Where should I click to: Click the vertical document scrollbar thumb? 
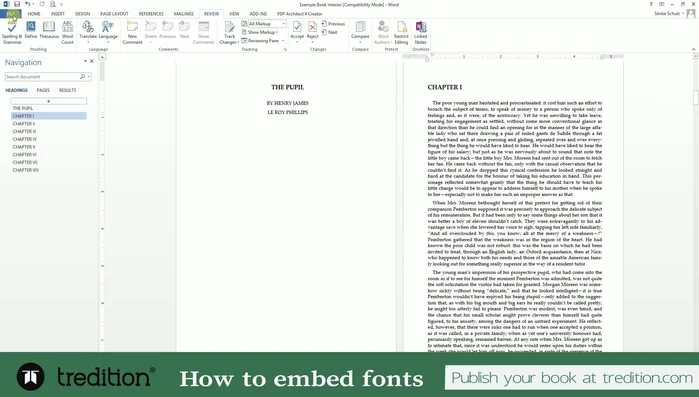[x=695, y=98]
